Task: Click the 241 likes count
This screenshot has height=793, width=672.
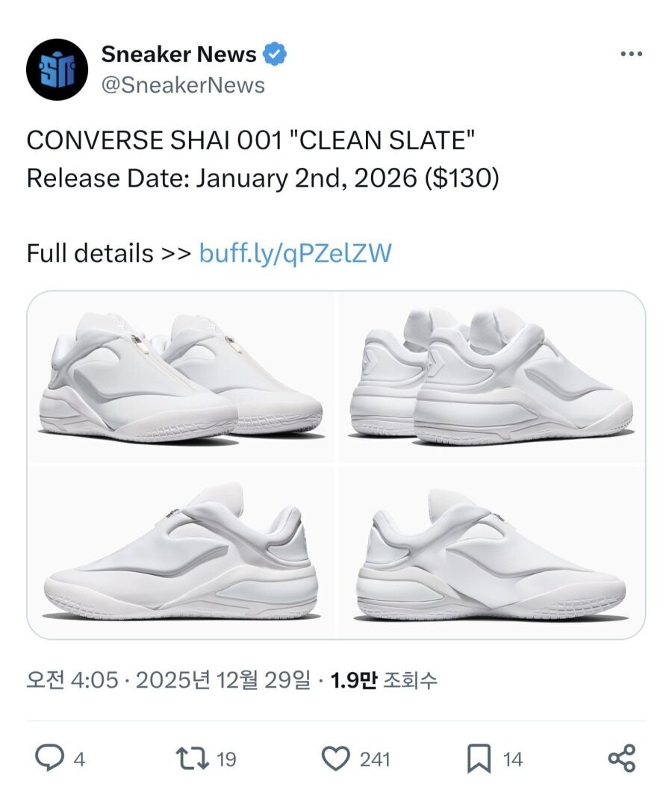Action: point(375,759)
